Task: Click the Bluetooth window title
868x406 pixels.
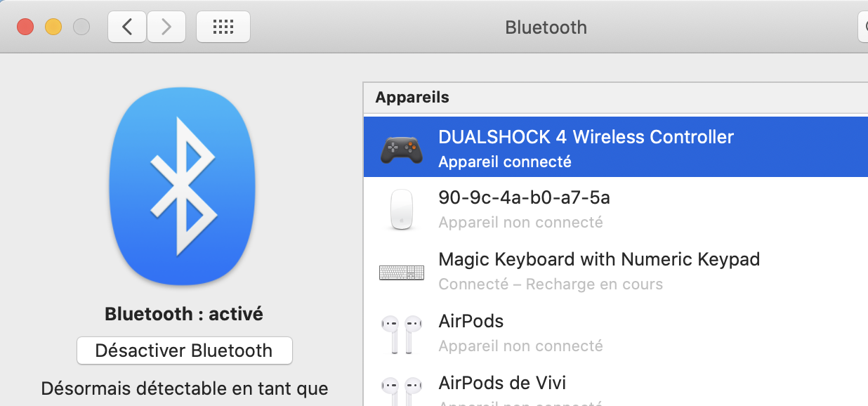Action: point(546,27)
